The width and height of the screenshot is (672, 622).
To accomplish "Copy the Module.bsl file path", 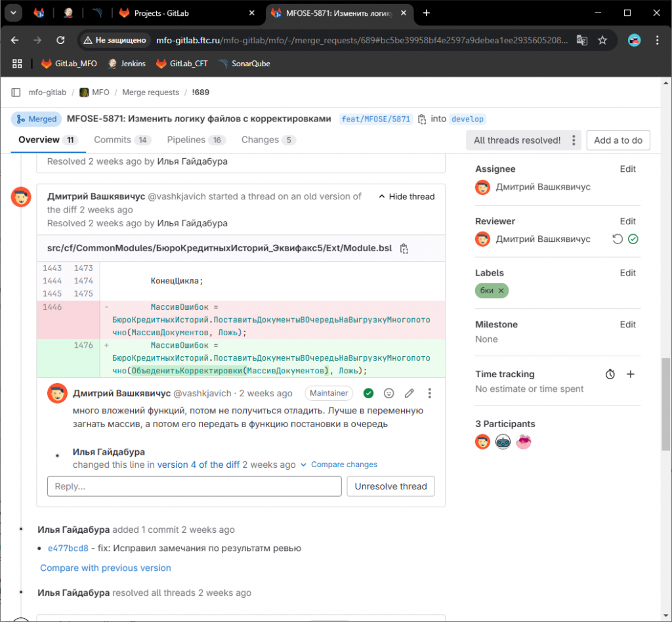I will [404, 249].
